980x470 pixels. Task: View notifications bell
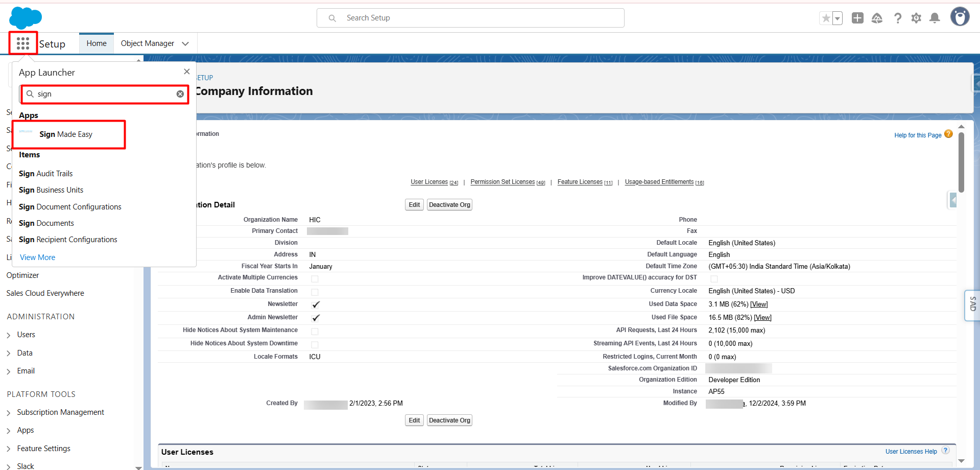(935, 18)
